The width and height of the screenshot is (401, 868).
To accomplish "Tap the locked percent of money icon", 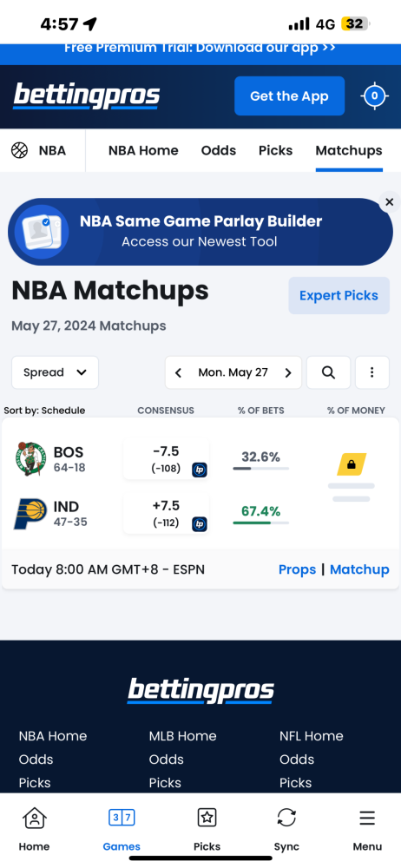I will [x=352, y=464].
